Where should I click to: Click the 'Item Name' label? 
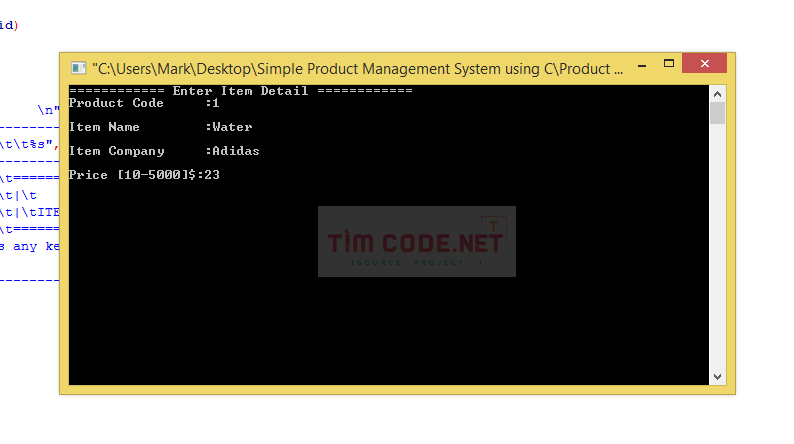pos(104,127)
